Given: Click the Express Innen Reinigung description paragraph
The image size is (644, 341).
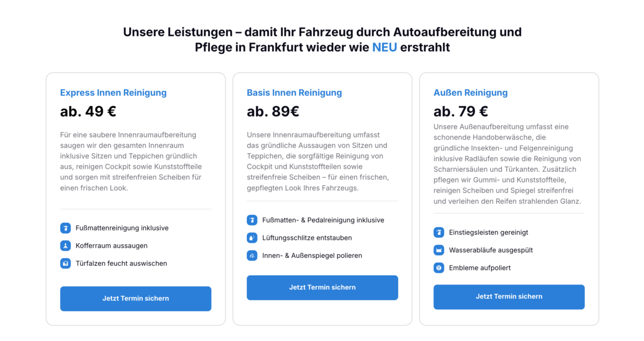Looking at the screenshot, I should pos(131,161).
